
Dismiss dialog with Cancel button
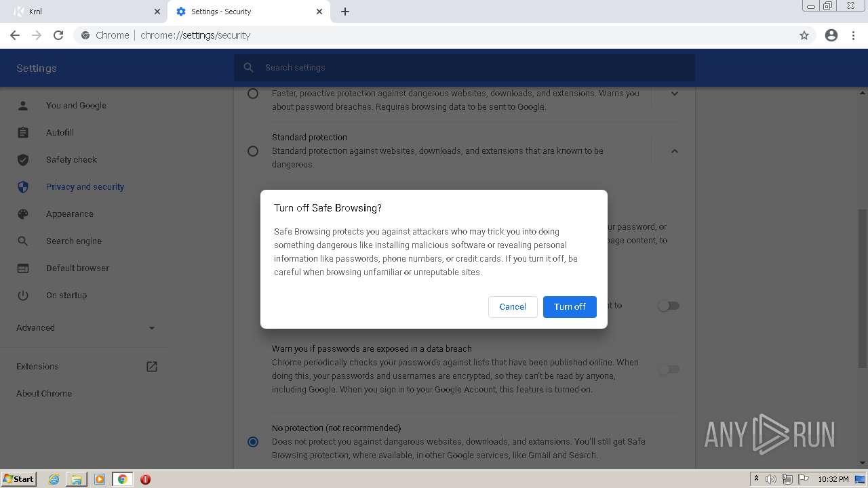point(513,307)
